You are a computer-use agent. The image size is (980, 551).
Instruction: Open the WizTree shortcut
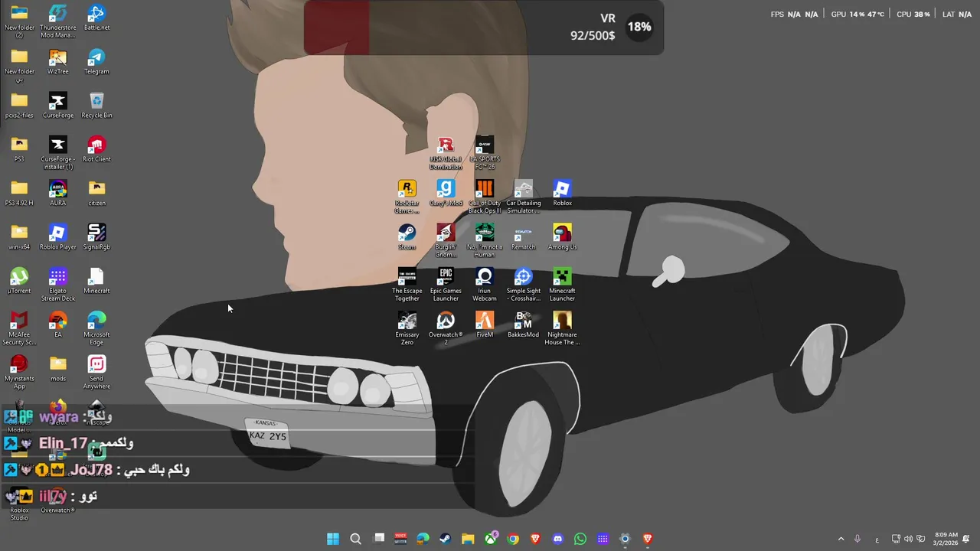point(57,62)
